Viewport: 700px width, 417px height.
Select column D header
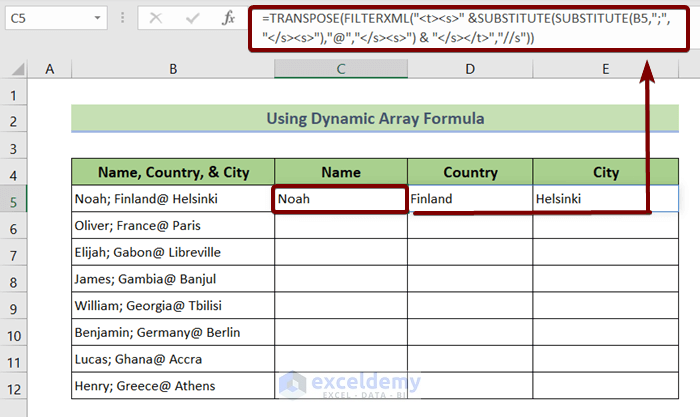pyautogui.click(x=470, y=69)
